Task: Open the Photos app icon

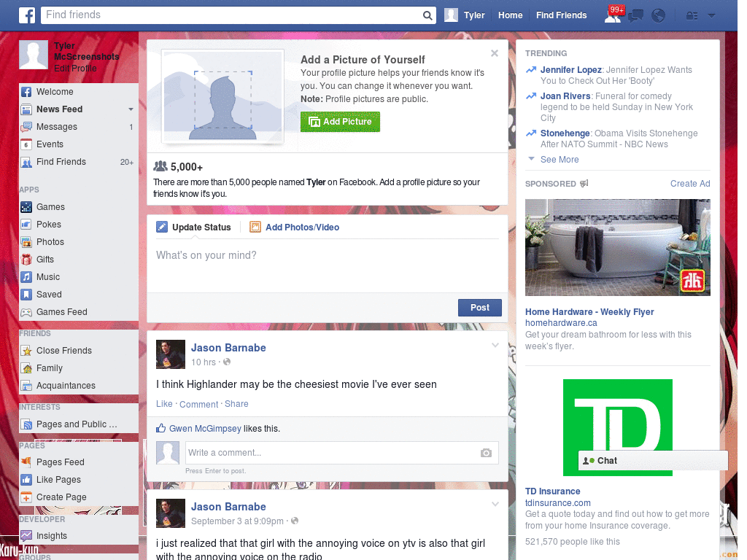Action: (x=26, y=242)
